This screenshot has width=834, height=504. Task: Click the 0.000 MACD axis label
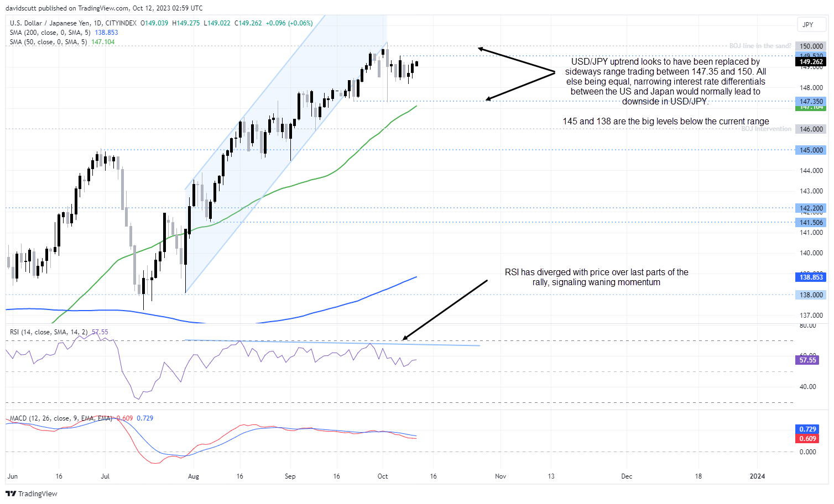tap(808, 452)
